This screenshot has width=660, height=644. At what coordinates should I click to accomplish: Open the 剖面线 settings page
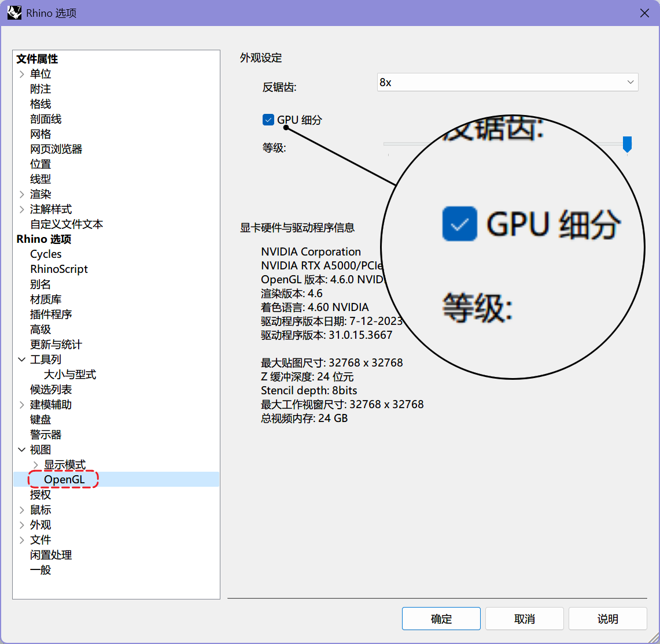point(46,119)
